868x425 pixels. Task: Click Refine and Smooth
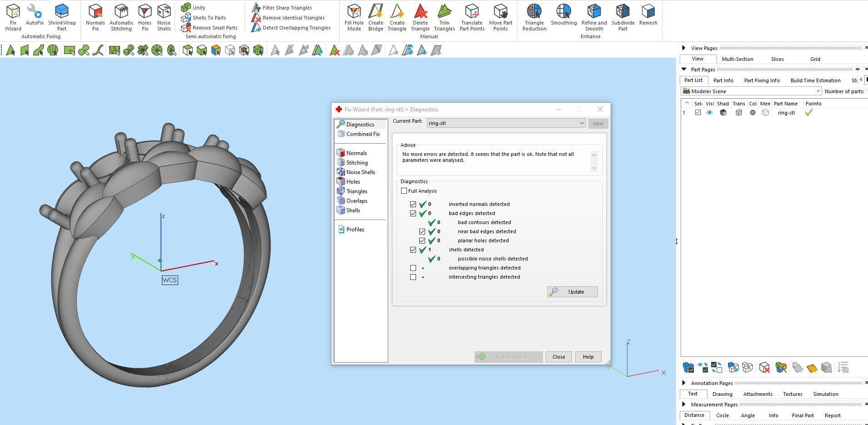594,18
